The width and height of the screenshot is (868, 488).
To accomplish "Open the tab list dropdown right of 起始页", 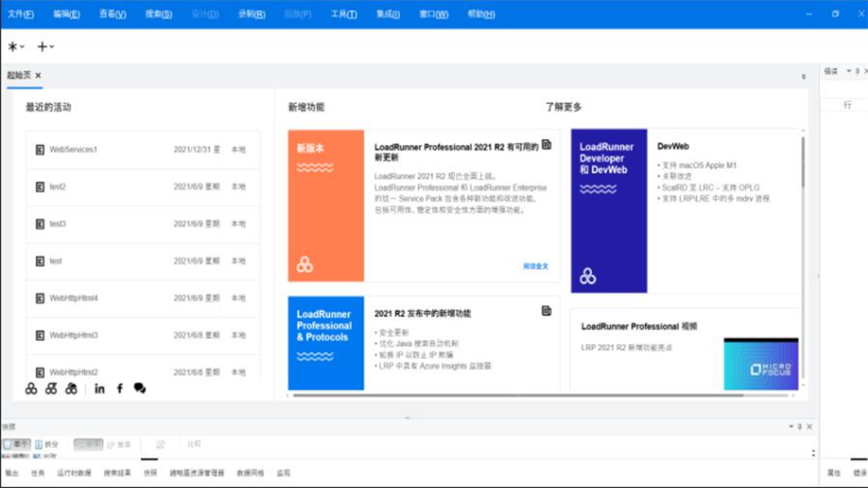I will [x=804, y=76].
